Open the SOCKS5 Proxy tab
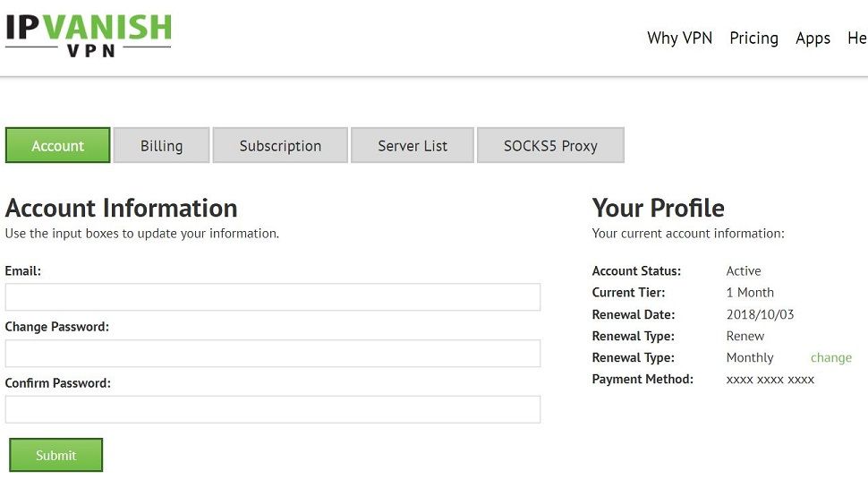The height and width of the screenshot is (488, 868). (550, 146)
